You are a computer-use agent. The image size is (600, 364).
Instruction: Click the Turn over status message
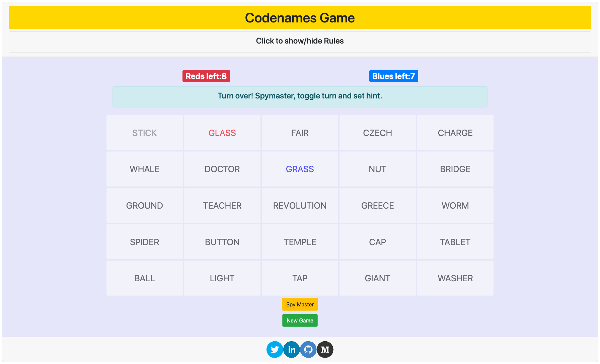click(x=300, y=97)
